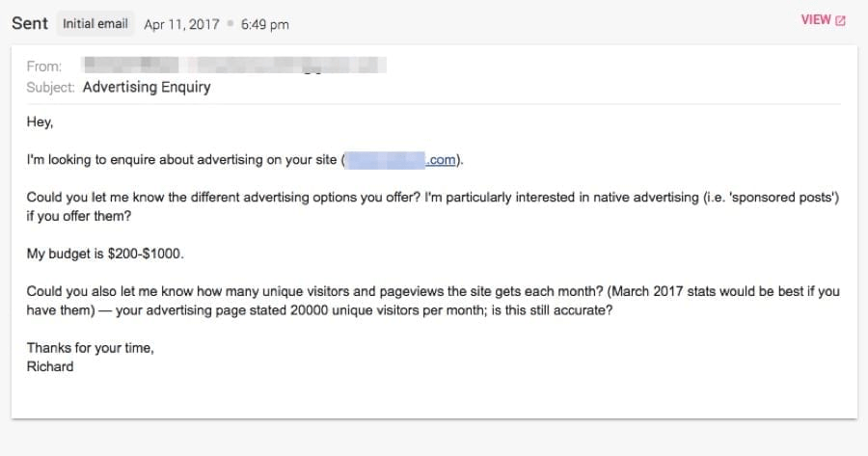Click the grey dot between date and time
Viewport: 868px width, 456px height.
click(x=231, y=24)
